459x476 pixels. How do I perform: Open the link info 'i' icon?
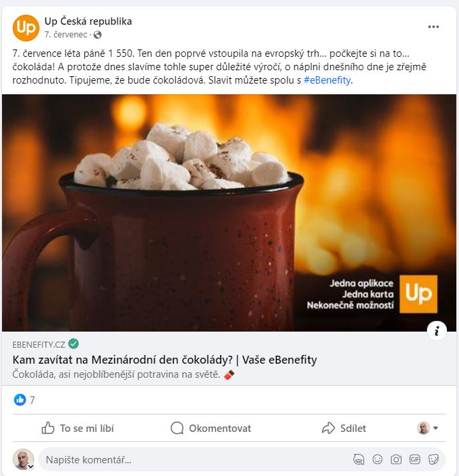click(436, 330)
